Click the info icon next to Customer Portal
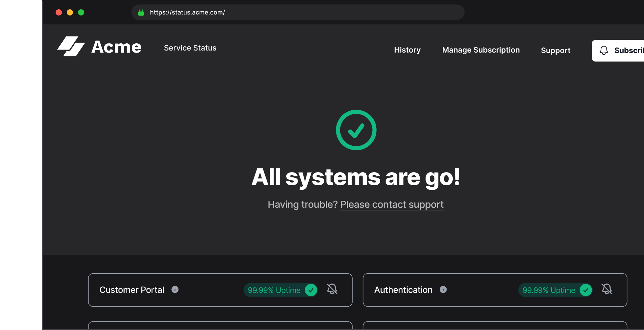Screen dimensions: 644x330 coord(175,289)
